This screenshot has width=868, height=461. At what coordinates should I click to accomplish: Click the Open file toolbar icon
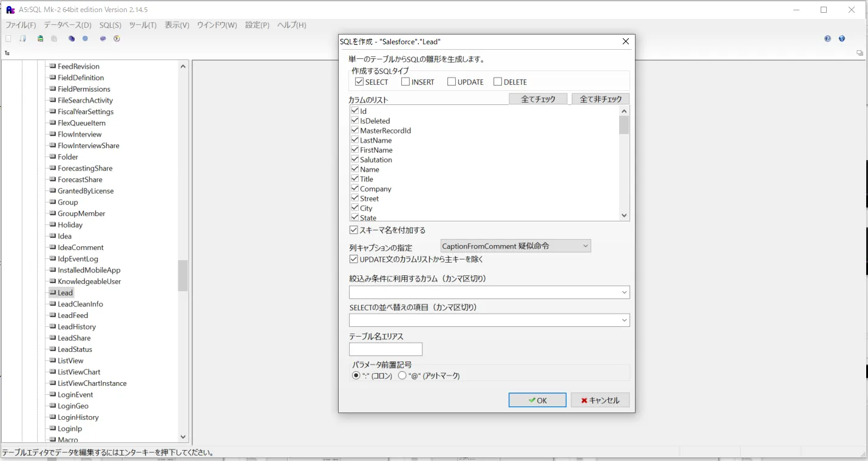pyautogui.click(x=22, y=38)
